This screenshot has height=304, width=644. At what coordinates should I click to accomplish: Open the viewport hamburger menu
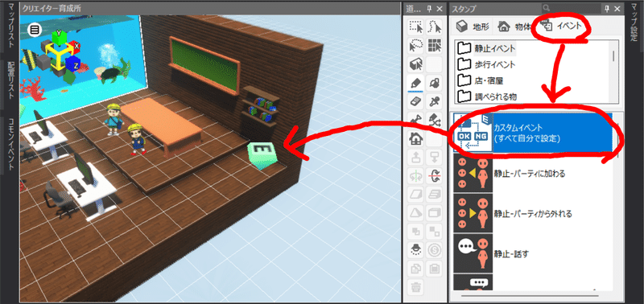tap(35, 29)
